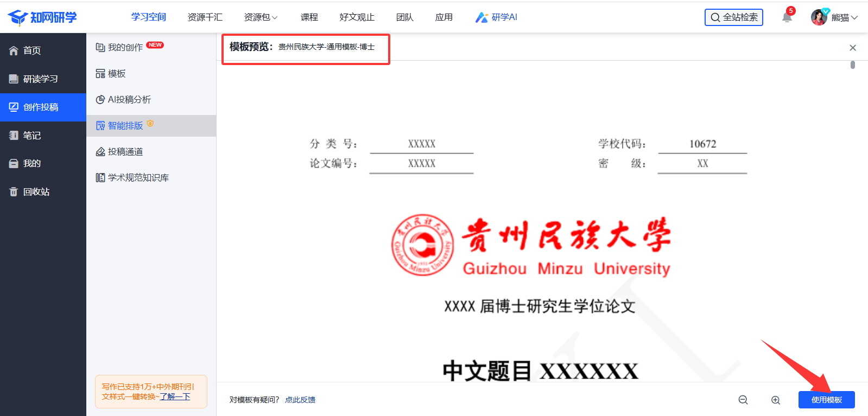Image resolution: width=868 pixels, height=416 pixels.
Task: Open 我的创作 in submenu
Action: 125,47
